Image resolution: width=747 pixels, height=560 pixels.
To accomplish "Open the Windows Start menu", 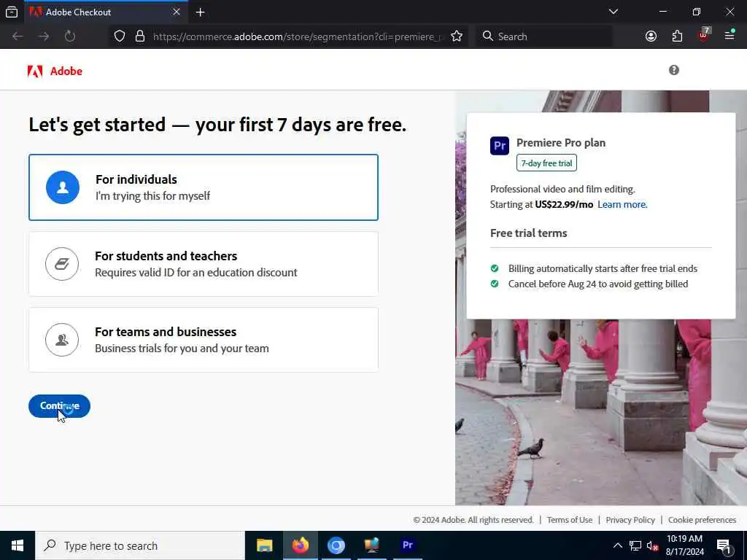I will 18,545.
